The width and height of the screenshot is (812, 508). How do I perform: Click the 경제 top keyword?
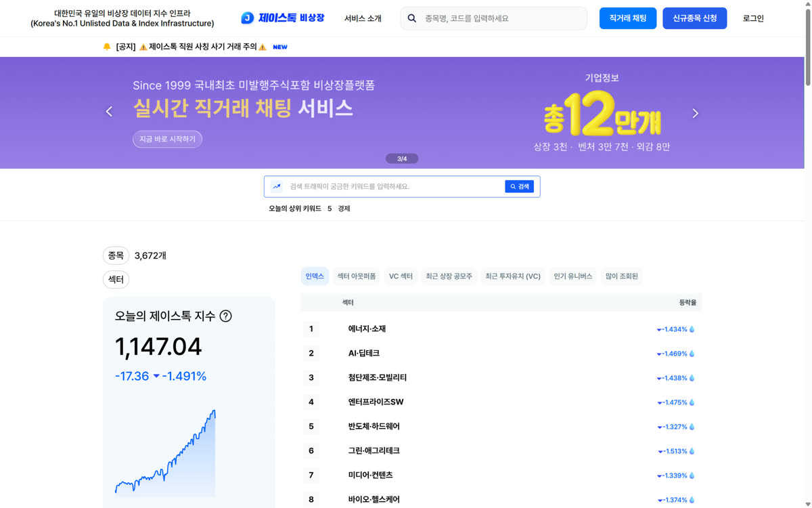coord(344,209)
